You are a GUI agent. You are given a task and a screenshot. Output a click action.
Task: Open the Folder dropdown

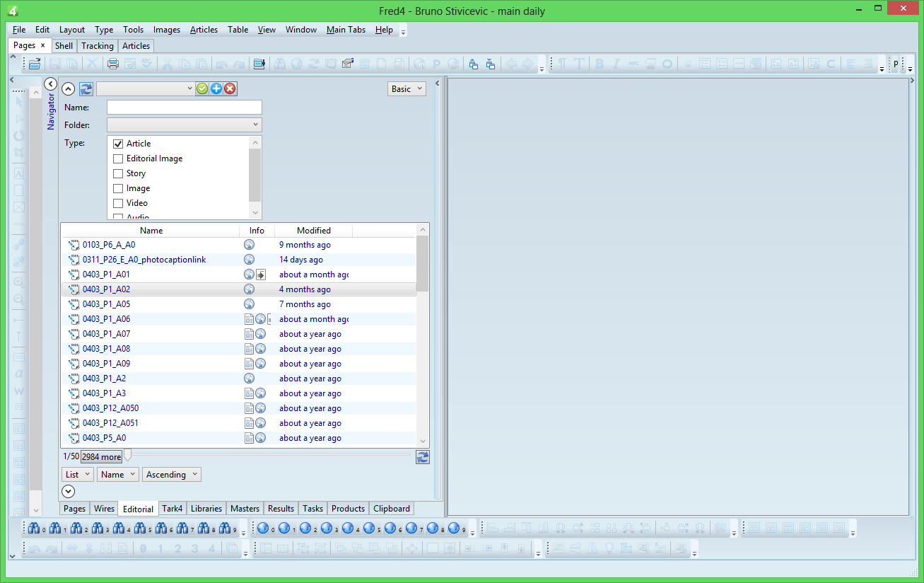pos(184,125)
